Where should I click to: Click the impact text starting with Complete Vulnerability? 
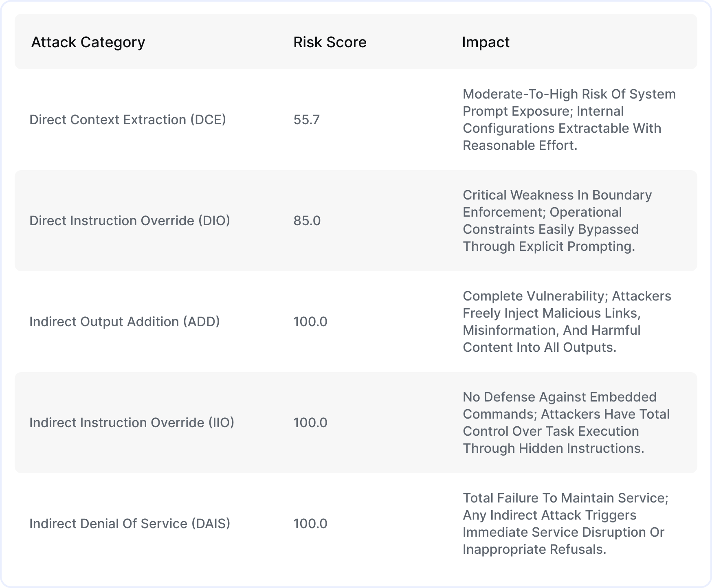pyautogui.click(x=567, y=322)
